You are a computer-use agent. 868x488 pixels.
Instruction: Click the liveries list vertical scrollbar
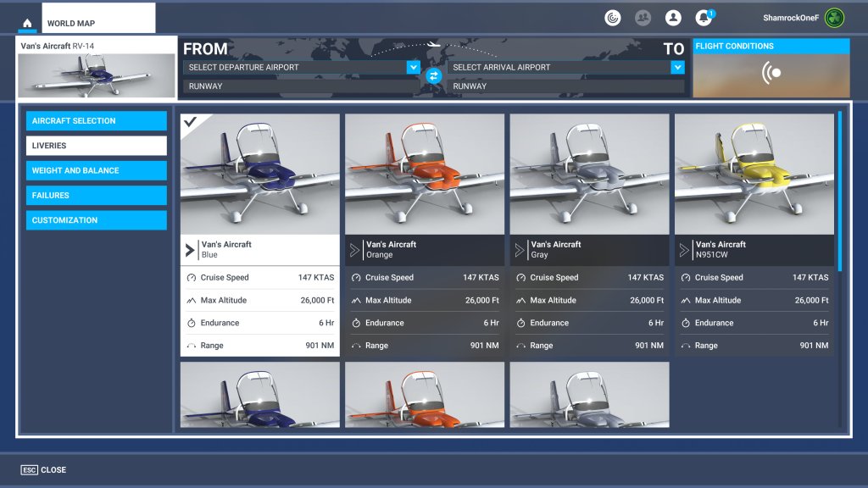click(x=840, y=191)
